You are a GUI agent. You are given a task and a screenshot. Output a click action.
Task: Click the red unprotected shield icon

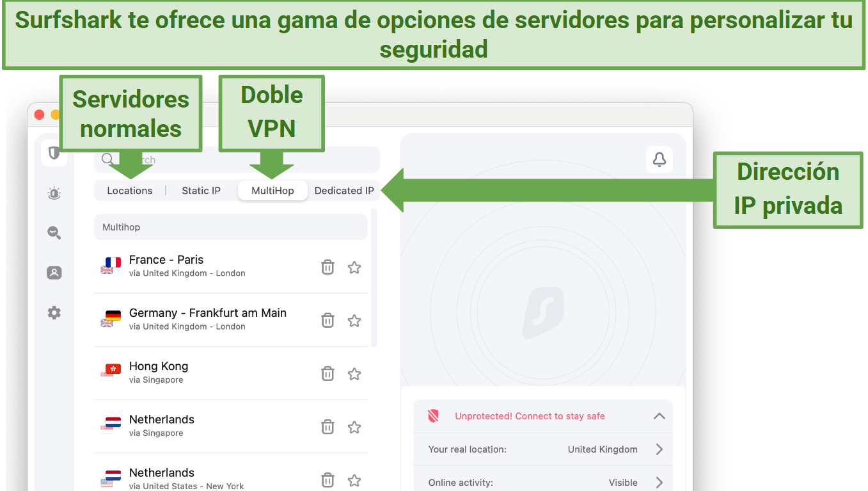click(x=434, y=416)
